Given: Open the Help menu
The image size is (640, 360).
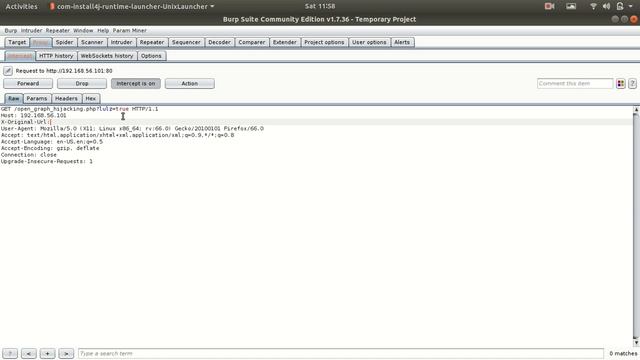Looking at the screenshot, I should pyautogui.click(x=103, y=30).
